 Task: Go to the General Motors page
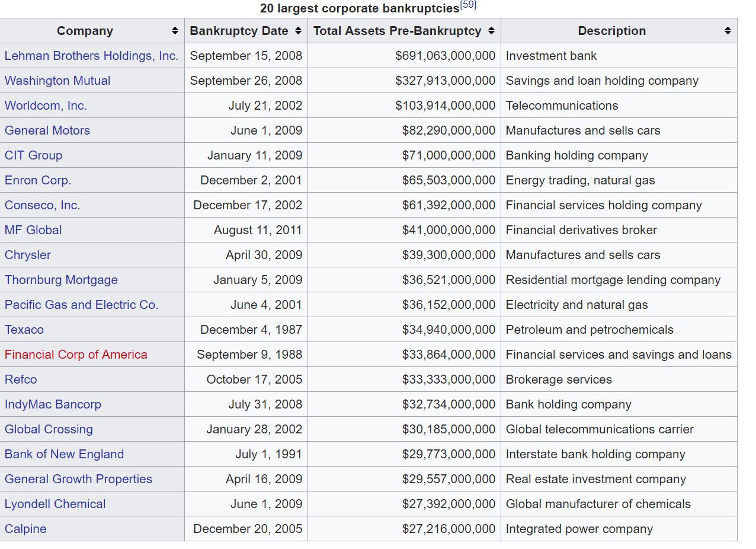pos(47,130)
